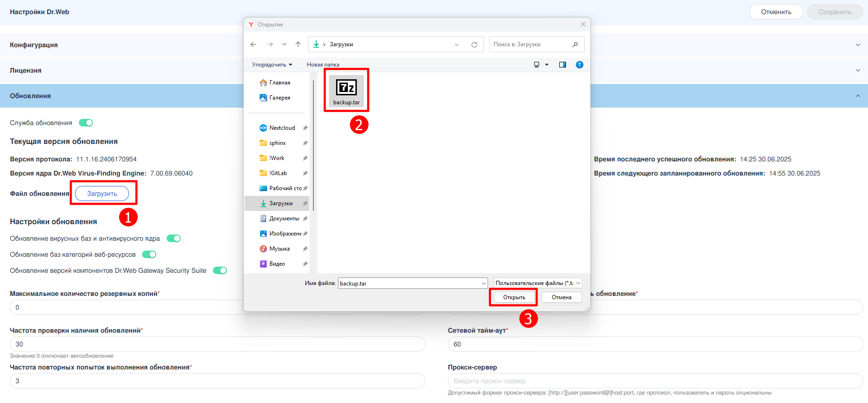Select the backup.tar file icon
The width and height of the screenshot is (868, 403).
coord(346,88)
